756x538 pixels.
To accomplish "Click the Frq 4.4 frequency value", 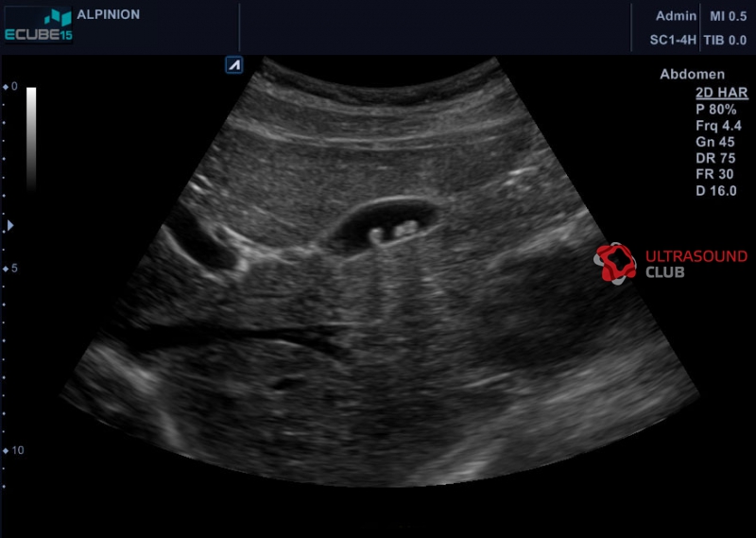I will [718, 126].
